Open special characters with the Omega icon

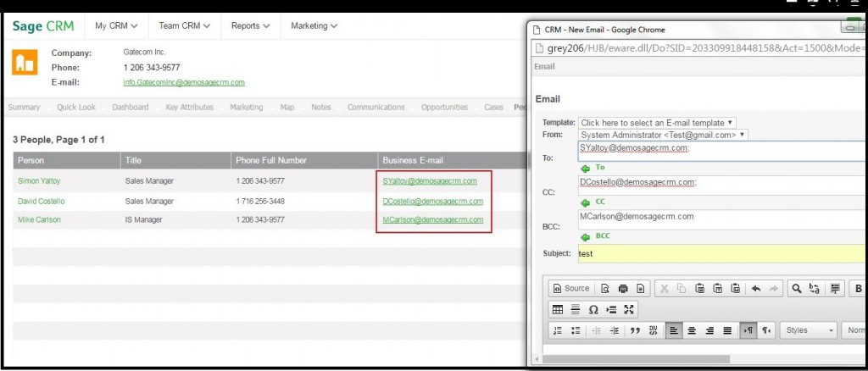tap(593, 310)
